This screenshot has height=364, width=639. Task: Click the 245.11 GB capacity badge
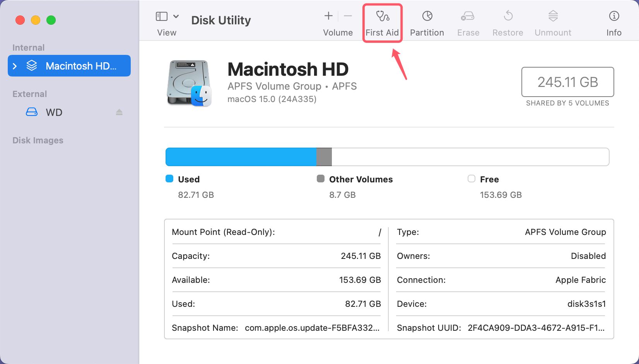click(567, 82)
